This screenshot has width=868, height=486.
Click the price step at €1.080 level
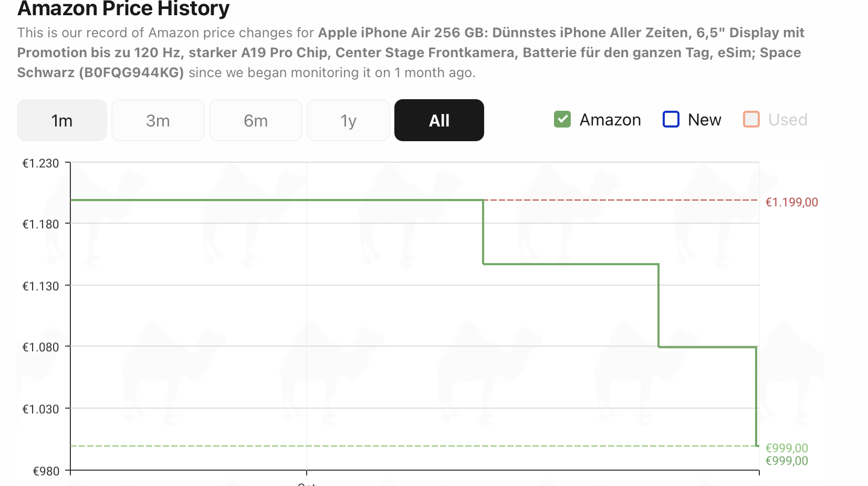707,347
